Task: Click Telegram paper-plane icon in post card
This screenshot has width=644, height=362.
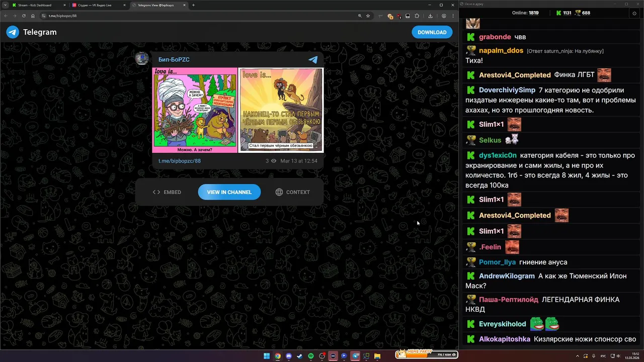Action: coord(313,59)
